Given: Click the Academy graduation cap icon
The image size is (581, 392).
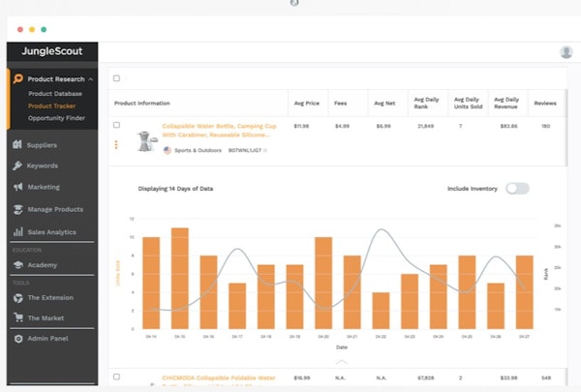Looking at the screenshot, I should pyautogui.click(x=17, y=264).
